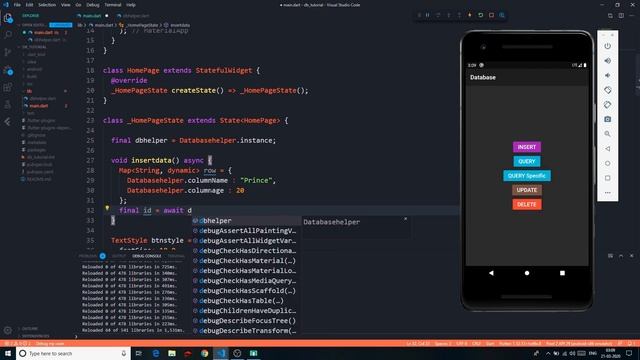This screenshot has width=640, height=360.
Task: Open Dart DevTools from debug toolbar
Action: [x=502, y=15]
